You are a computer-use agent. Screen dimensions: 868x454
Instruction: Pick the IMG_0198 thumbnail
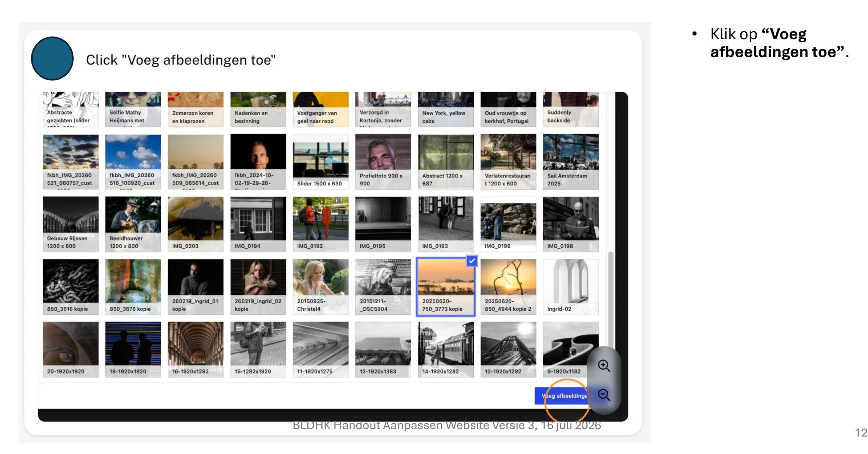tap(570, 224)
